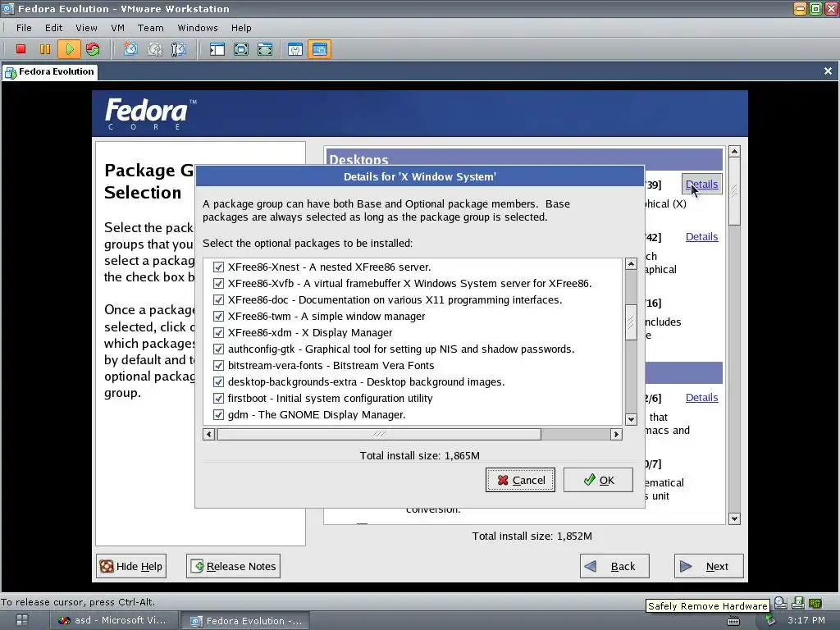
Task: Toggle the desktop-backgrounds-extra checkbox
Action: 218,382
